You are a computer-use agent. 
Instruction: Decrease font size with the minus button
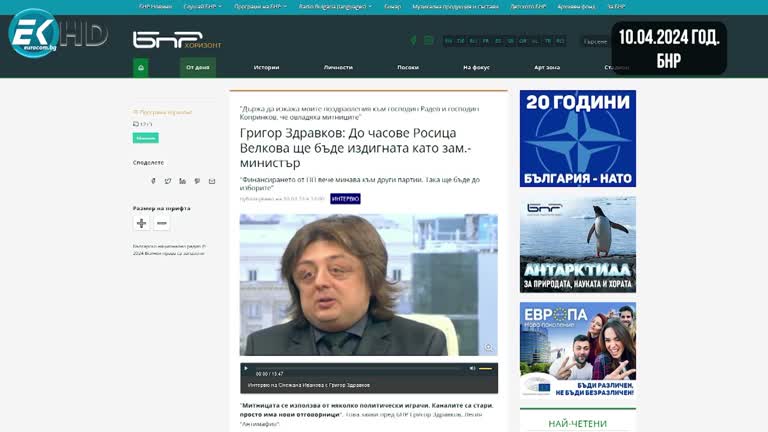click(162, 223)
